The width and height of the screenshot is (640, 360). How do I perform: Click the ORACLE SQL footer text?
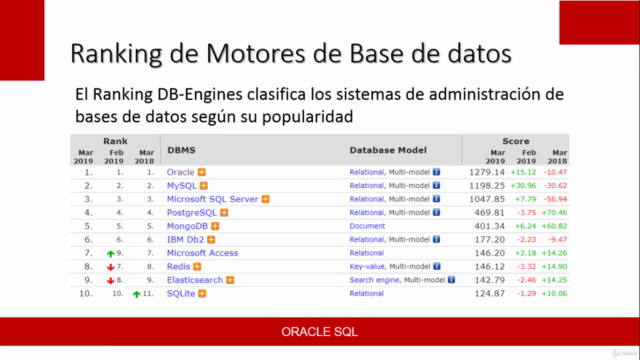click(x=320, y=332)
